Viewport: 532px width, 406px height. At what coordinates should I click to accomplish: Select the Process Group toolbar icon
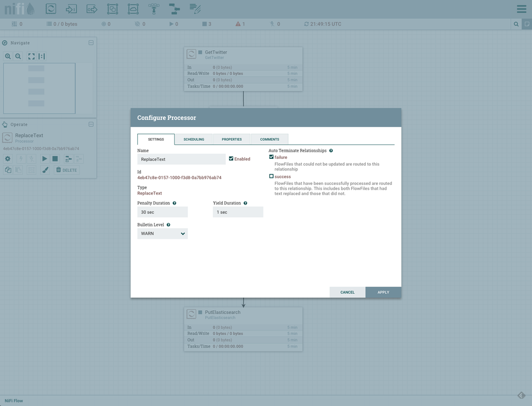tap(112, 9)
